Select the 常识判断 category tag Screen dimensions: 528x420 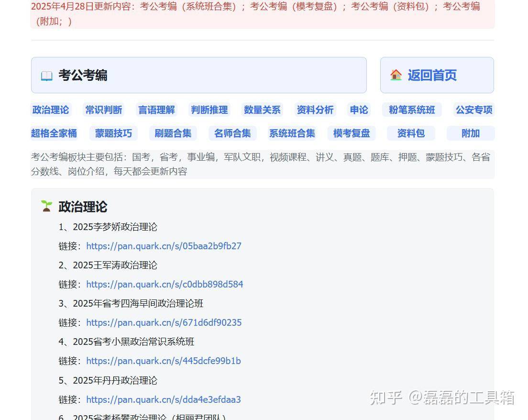(x=103, y=110)
